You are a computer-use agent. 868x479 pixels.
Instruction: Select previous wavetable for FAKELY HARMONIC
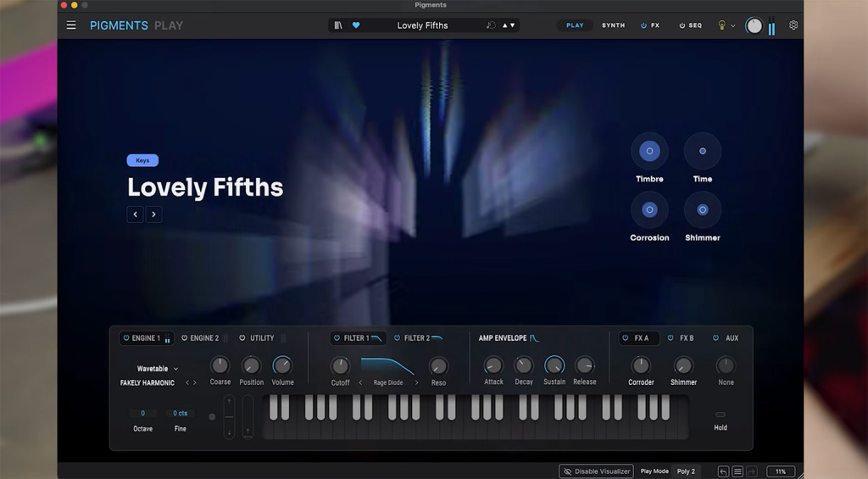pyautogui.click(x=187, y=382)
